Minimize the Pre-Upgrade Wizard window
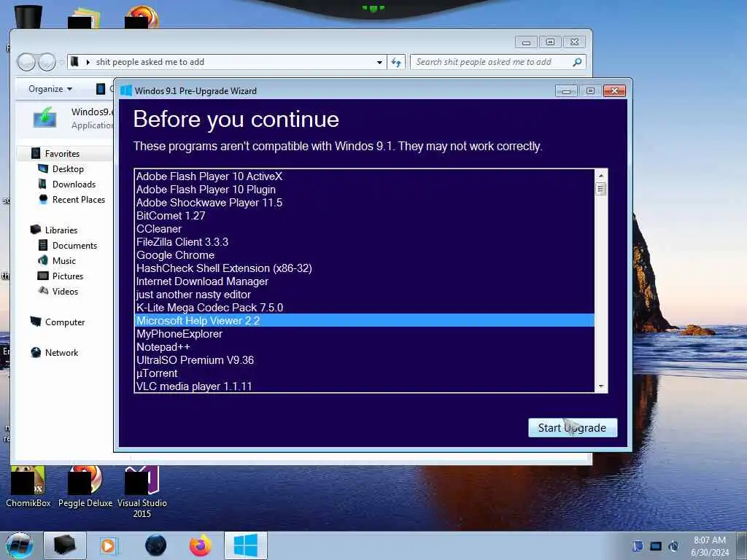 click(566, 91)
